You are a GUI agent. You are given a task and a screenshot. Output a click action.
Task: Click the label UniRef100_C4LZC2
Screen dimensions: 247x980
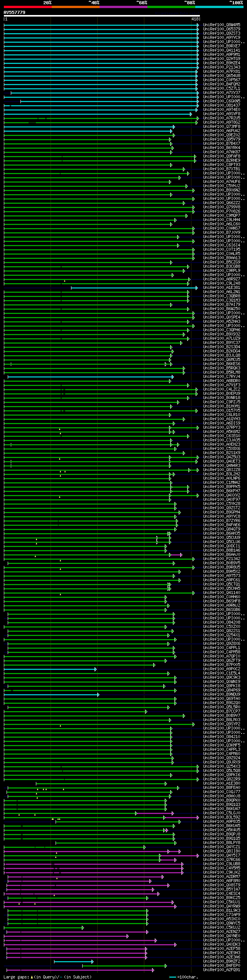coord(222,389)
